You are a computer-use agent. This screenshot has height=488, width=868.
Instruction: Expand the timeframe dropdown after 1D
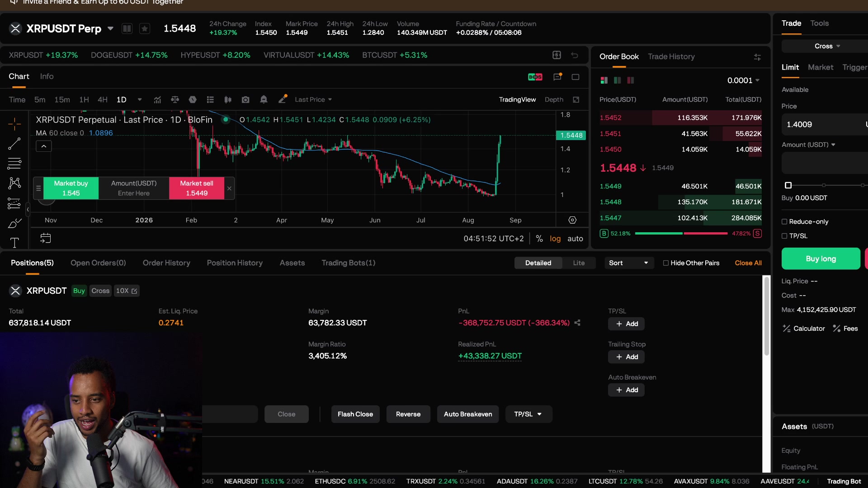pyautogui.click(x=140, y=99)
